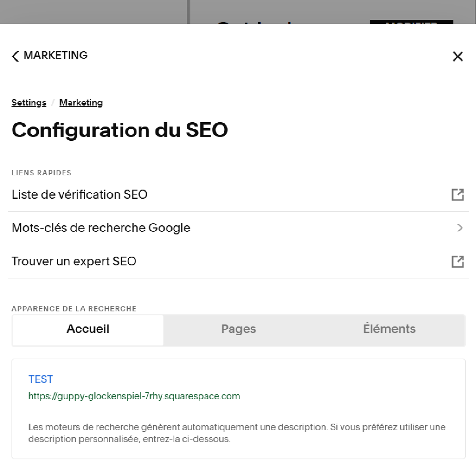Click the TEST search preview title
Screen dimensions: 476x476
[x=41, y=379]
